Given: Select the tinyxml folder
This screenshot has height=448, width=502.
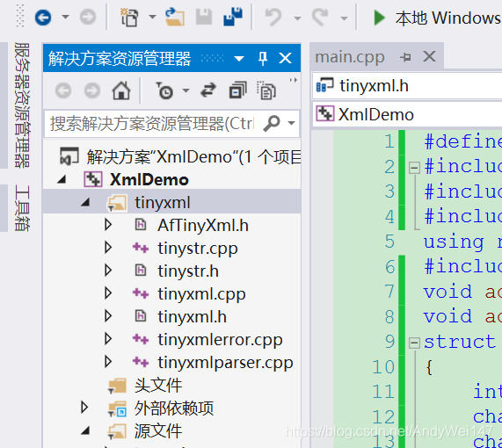Looking at the screenshot, I should click(163, 203).
